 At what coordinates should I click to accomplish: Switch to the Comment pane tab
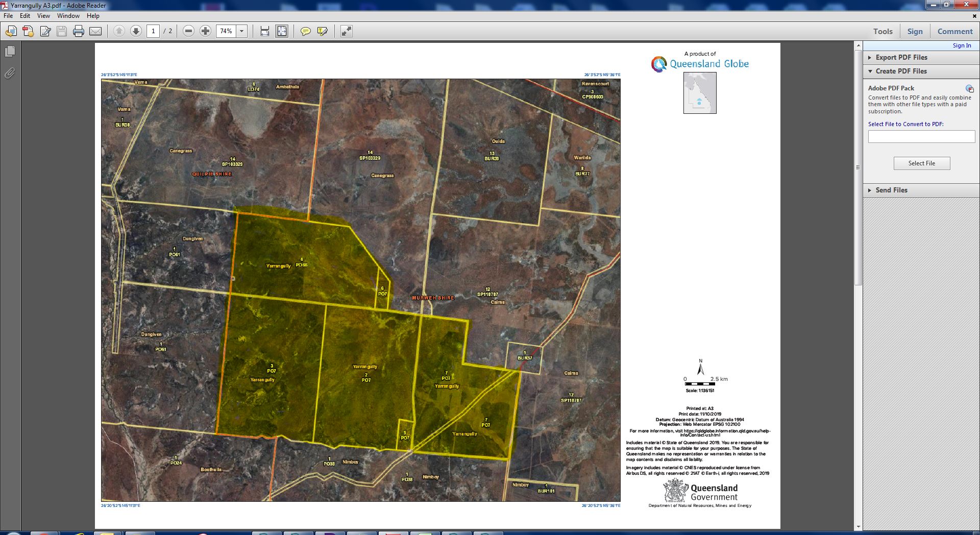[954, 31]
